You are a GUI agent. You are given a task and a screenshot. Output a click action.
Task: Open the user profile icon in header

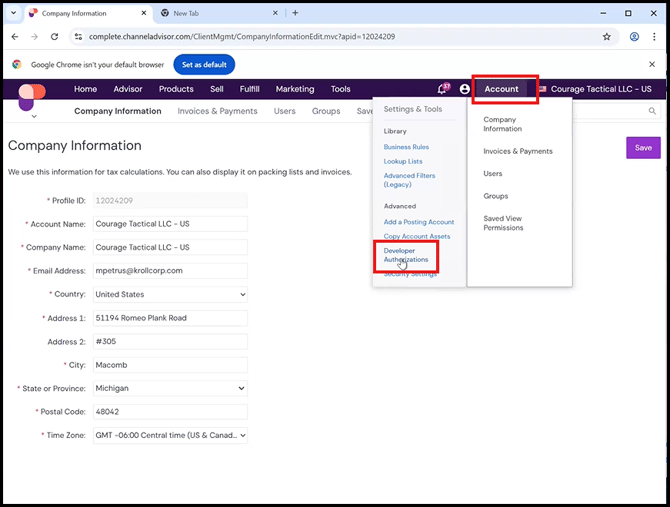point(465,89)
